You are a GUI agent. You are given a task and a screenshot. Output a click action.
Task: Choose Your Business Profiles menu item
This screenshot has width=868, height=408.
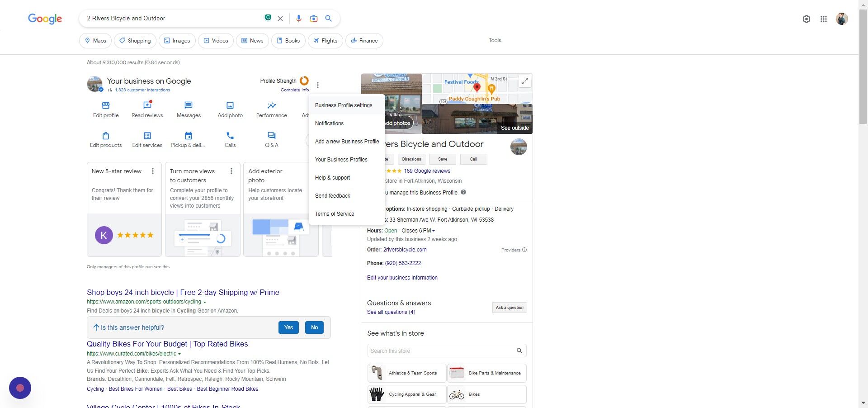click(347, 160)
